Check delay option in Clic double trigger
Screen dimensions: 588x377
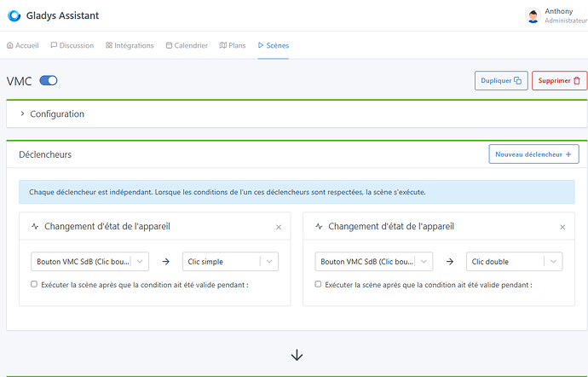[318, 284]
